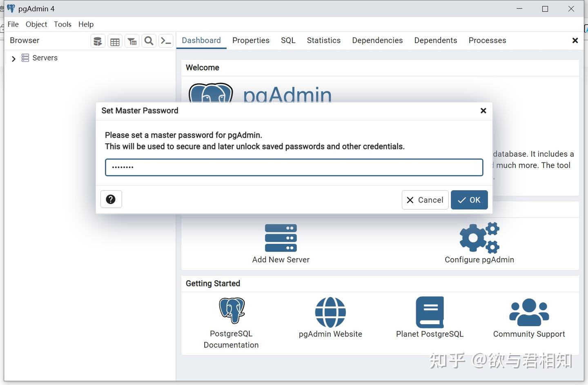
Task: Open the help question mark button
Action: [111, 199]
